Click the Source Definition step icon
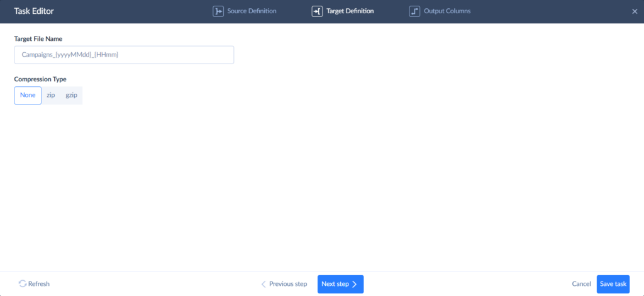Screen dimensions: 644x296 click(x=218, y=11)
